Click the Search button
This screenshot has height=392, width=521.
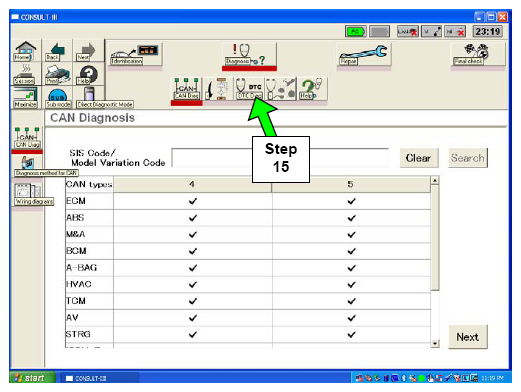tap(468, 158)
